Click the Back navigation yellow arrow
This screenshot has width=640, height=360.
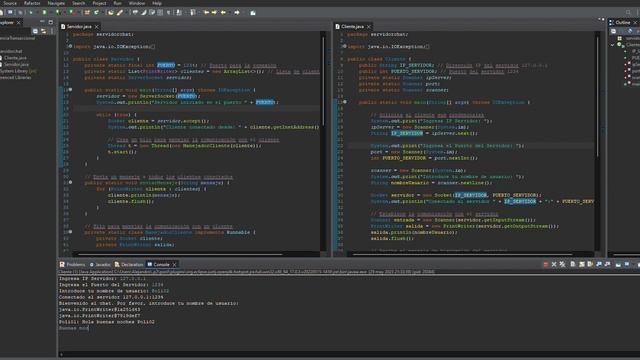point(223,13)
